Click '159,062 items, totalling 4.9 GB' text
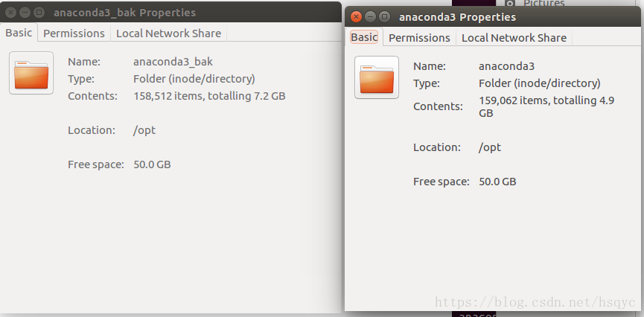Viewport: 644px width, 317px height. click(x=546, y=106)
